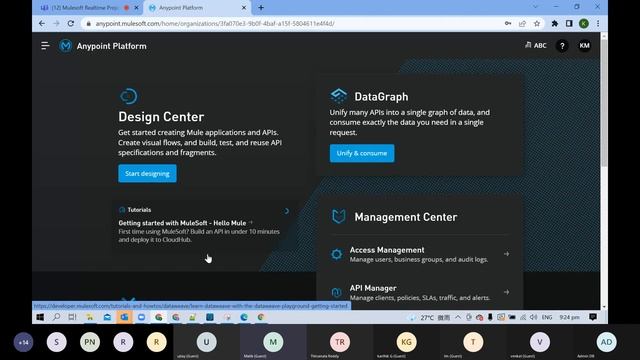
Task: Select participant avatar PN
Action: coord(90,342)
